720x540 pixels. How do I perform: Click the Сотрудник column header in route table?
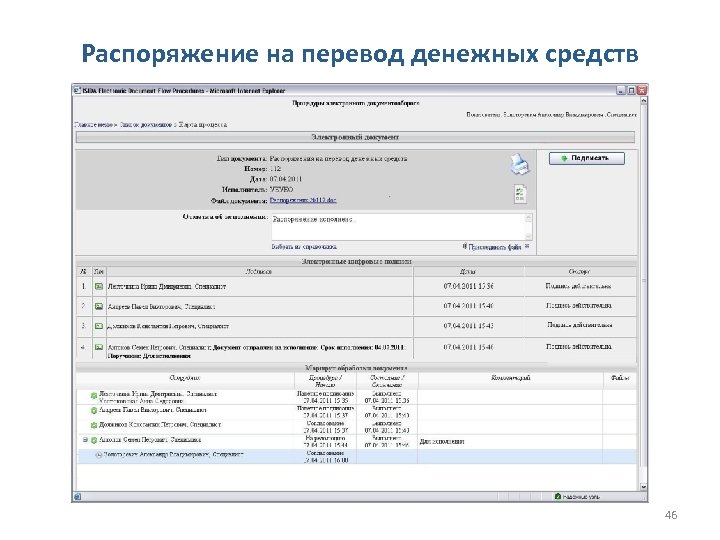click(185, 378)
